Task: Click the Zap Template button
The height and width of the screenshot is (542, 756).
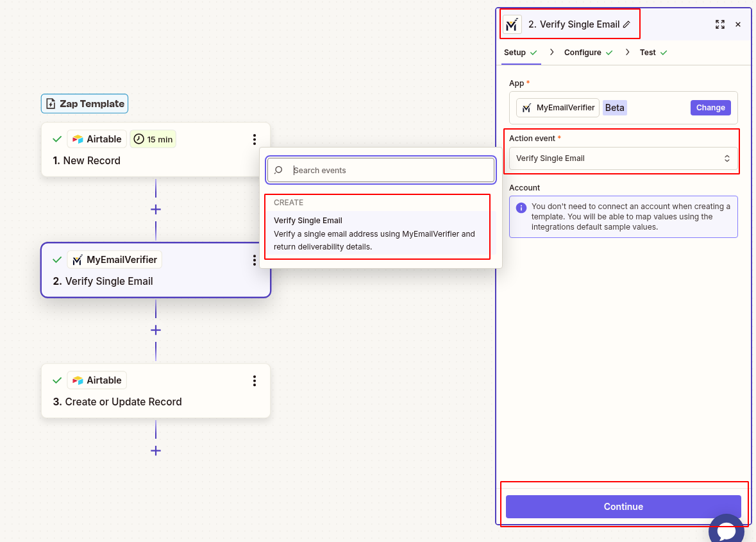Action: tap(84, 103)
